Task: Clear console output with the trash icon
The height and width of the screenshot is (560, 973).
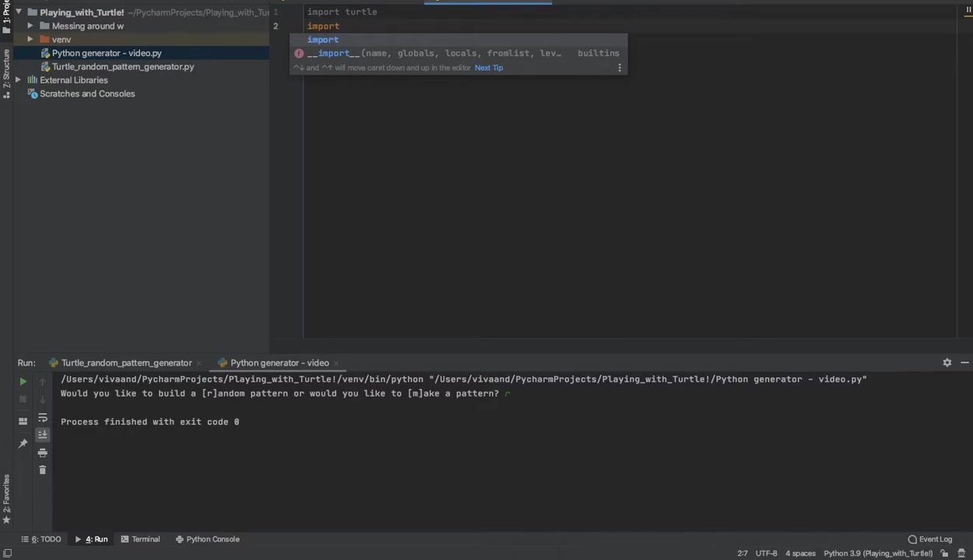Action: pyautogui.click(x=43, y=470)
